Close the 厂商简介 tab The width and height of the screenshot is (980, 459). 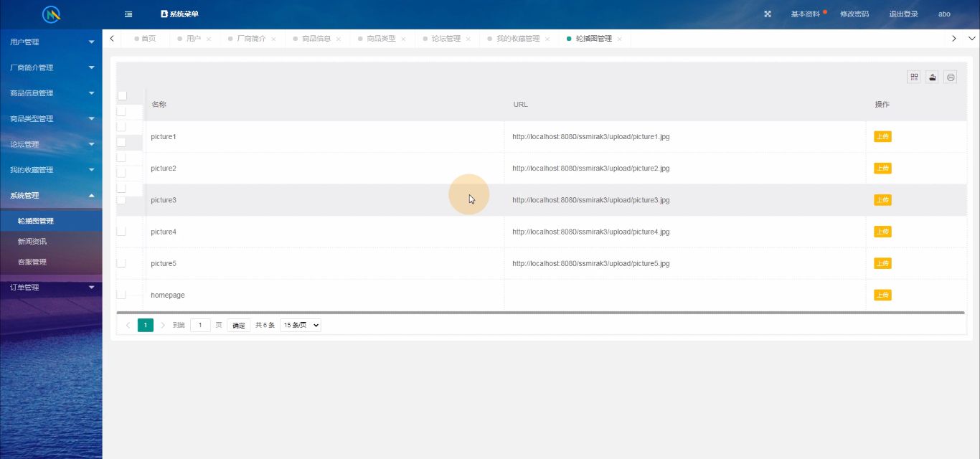(273, 39)
